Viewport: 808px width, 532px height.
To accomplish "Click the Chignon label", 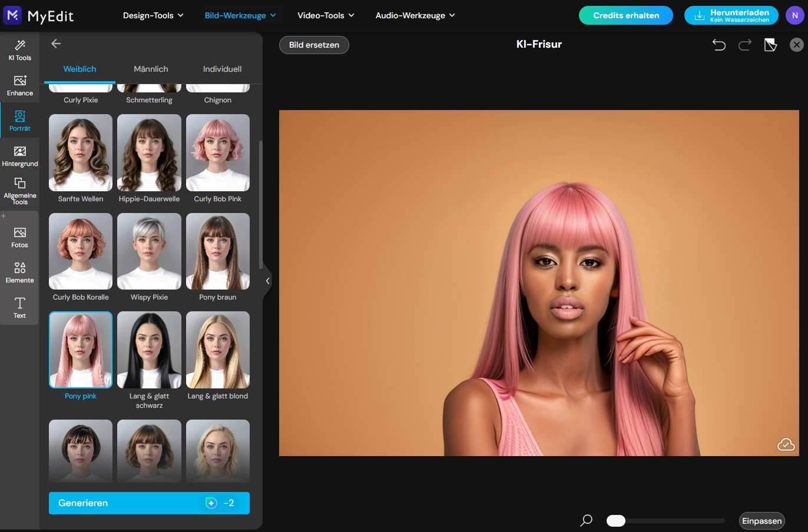I will coord(218,100).
